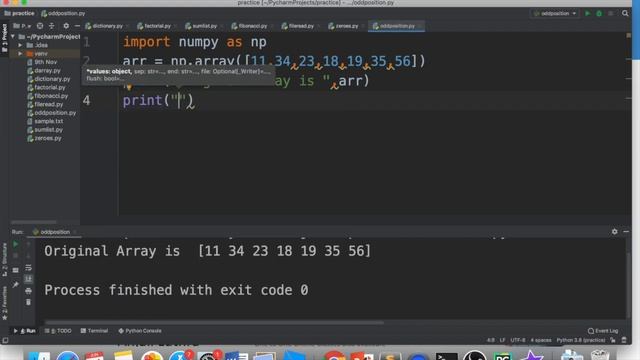Hide the Run panel with the minus icon
The height and width of the screenshot is (360, 640).
[x=626, y=231]
